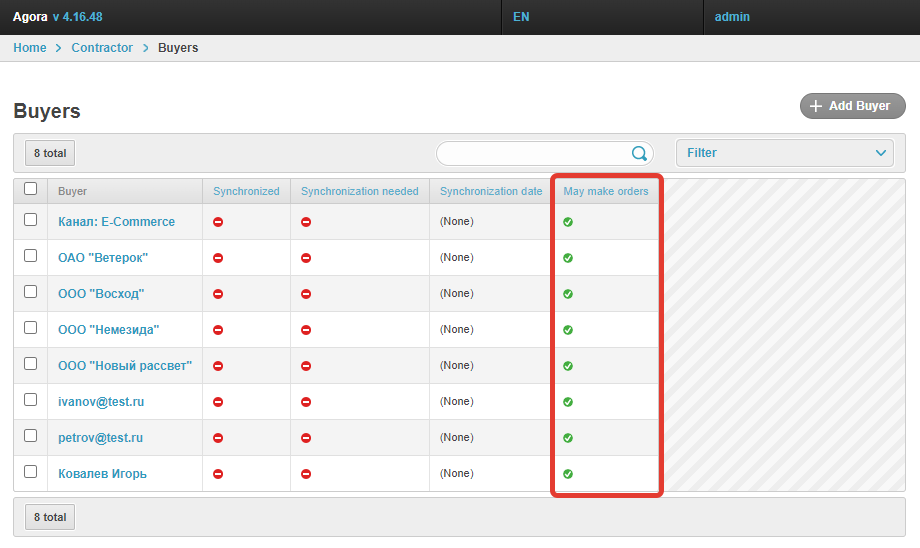Click green check icon in Канал: E-Commerce row

coord(568,222)
